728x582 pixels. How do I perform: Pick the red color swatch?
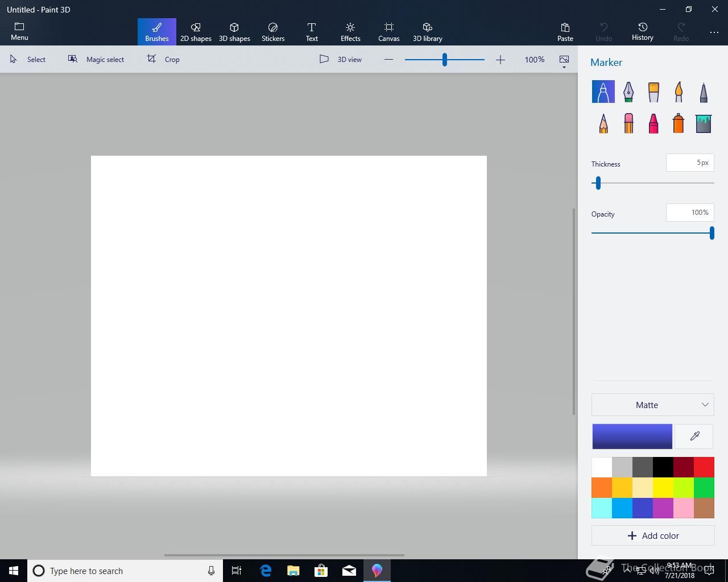click(704, 467)
